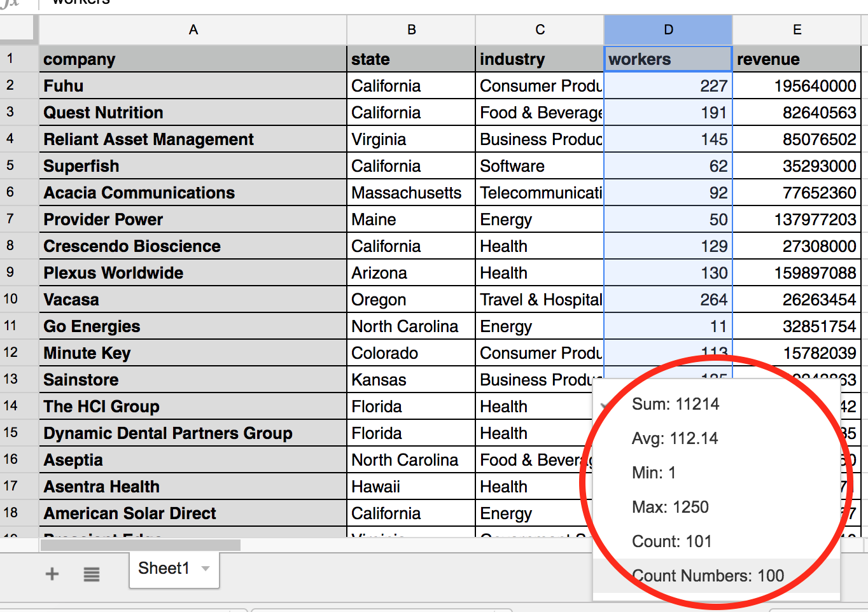Select the 'Quest Nutrition' cell
Screen dimensions: 868x612
pyautogui.click(x=193, y=113)
